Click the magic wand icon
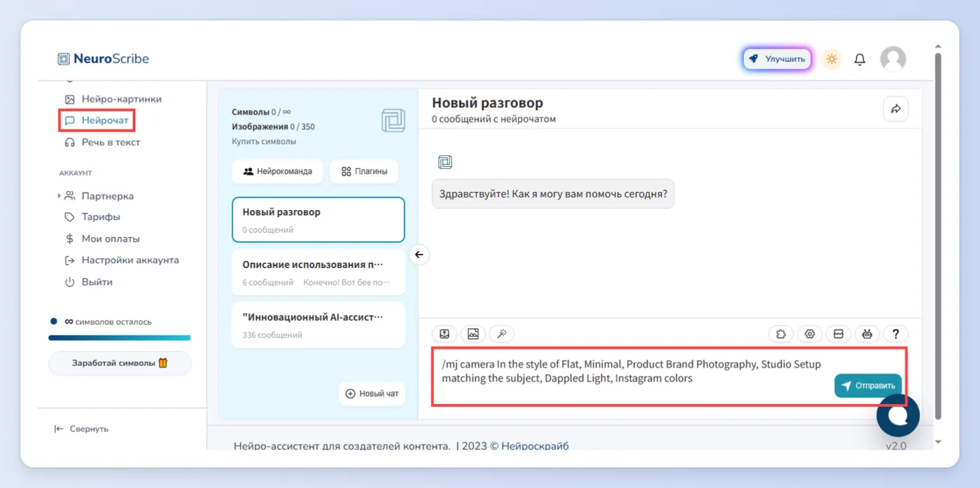The width and height of the screenshot is (980, 488). coord(502,334)
